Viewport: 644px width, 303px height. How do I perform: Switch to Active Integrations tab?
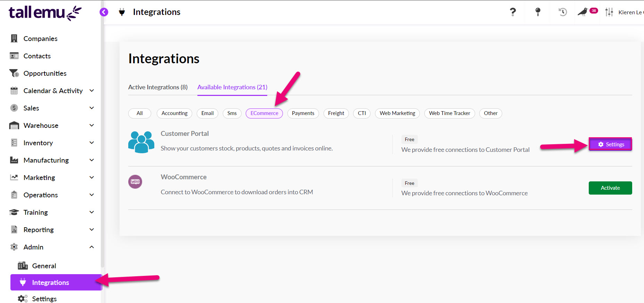click(158, 87)
